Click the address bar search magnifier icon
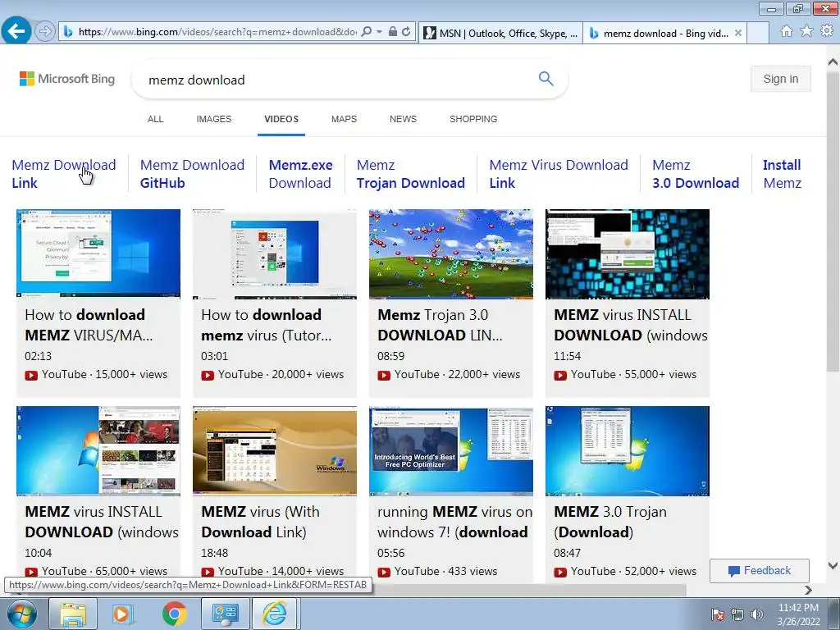 click(x=367, y=32)
